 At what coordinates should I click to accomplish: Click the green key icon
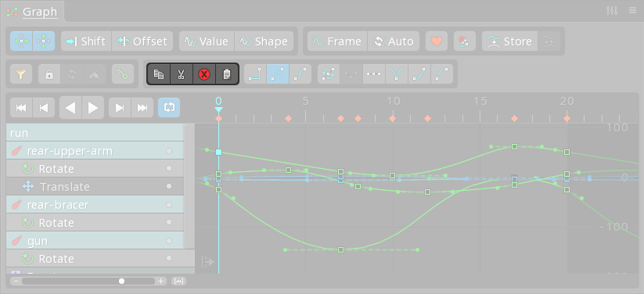123,74
